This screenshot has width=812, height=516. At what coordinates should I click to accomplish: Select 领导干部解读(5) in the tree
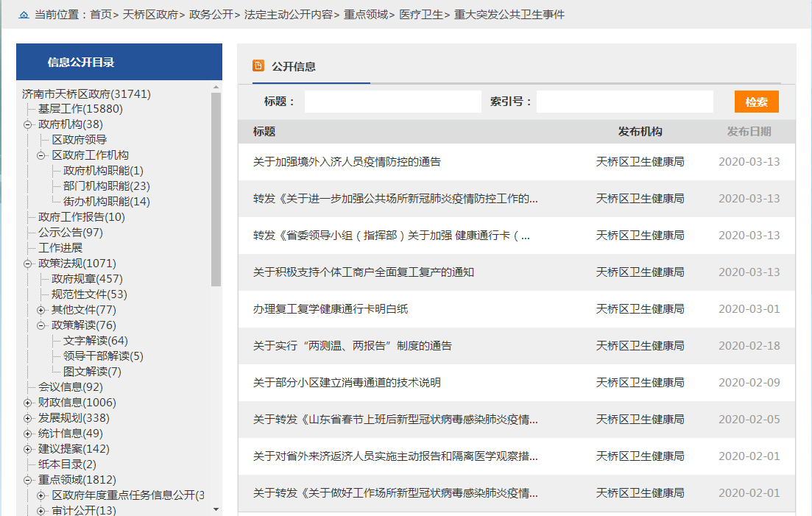tap(103, 356)
